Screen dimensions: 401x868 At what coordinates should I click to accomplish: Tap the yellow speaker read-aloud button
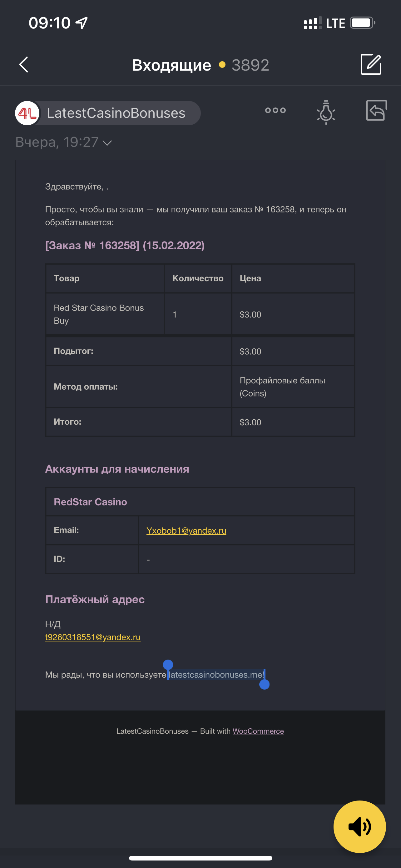coord(359,826)
